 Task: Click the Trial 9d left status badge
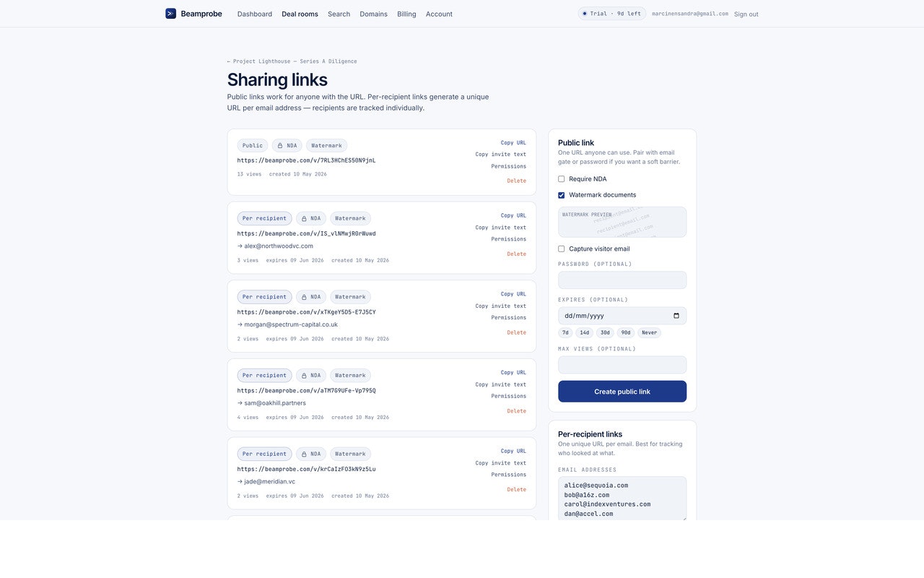coord(612,14)
